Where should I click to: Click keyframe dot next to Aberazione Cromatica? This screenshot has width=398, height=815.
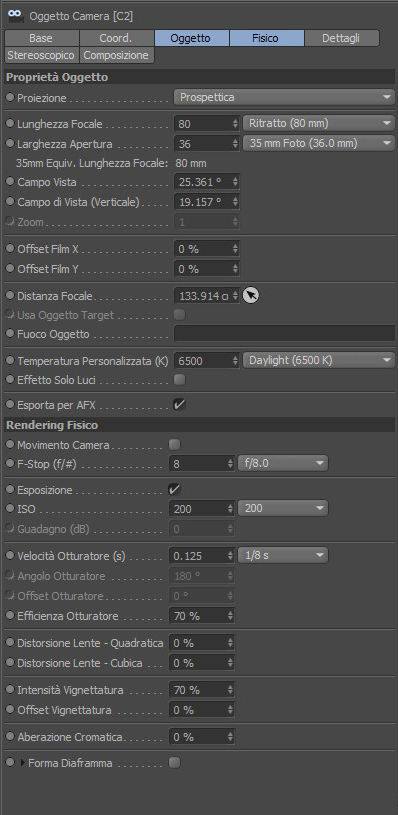point(10,737)
